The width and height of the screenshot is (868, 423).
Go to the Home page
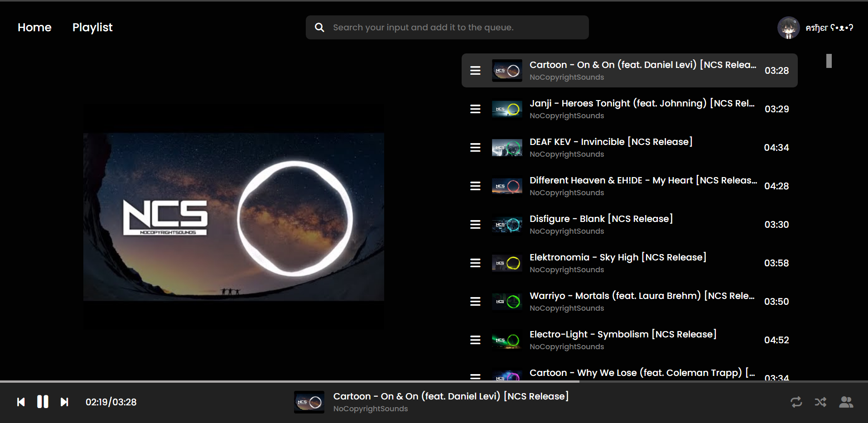coord(34,28)
